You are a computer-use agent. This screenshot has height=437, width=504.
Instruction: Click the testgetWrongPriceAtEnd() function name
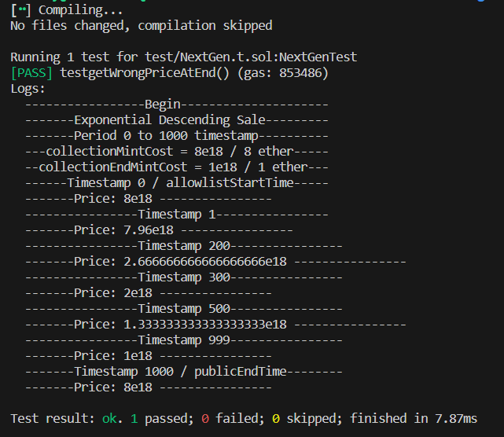[145, 73]
